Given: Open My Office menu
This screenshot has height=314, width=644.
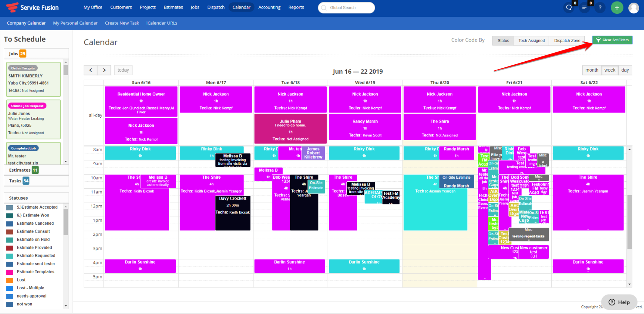Looking at the screenshot, I should pos(93,7).
